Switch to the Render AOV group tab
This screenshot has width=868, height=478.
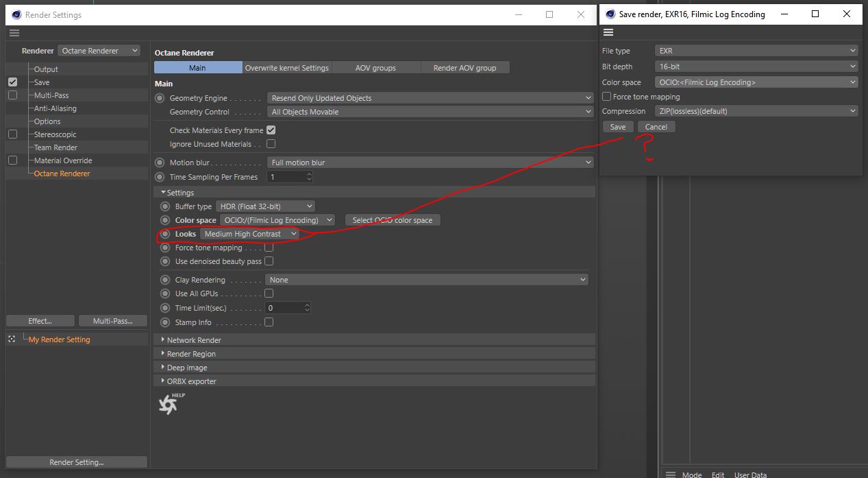(465, 67)
